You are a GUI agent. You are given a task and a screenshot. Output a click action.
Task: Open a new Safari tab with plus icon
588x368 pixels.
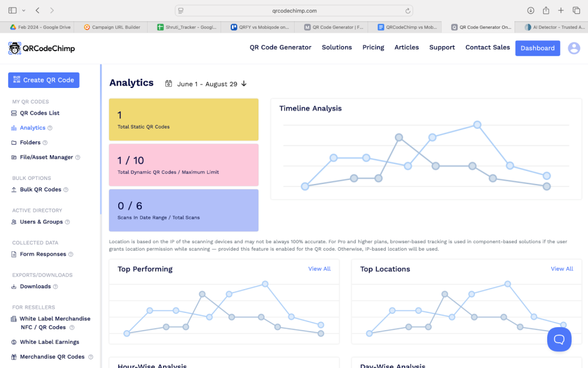(561, 10)
